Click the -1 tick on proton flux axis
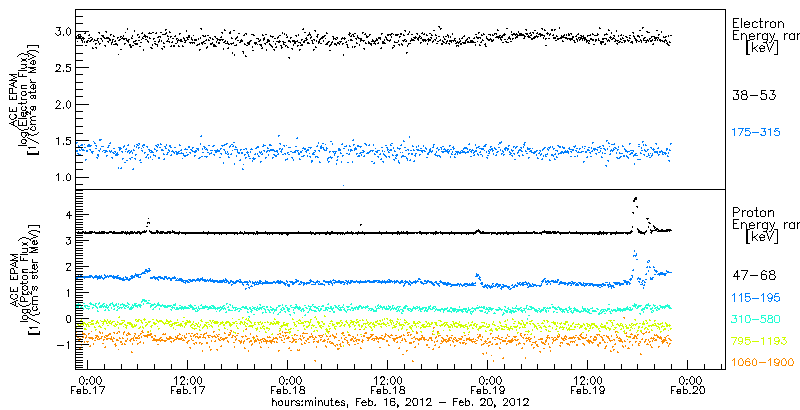 64,345
